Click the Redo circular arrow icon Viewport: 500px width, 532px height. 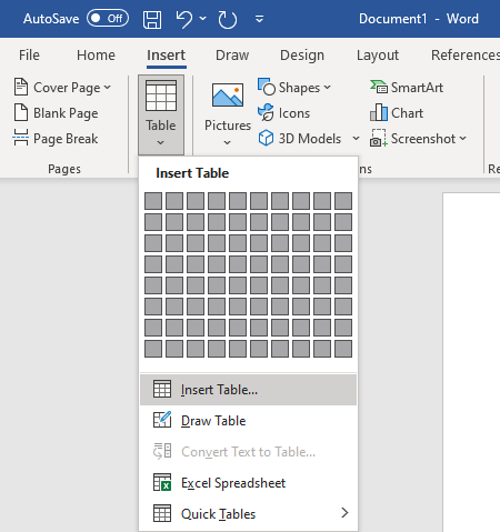click(x=227, y=19)
